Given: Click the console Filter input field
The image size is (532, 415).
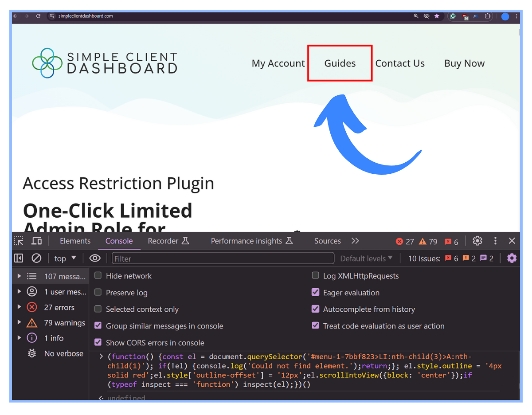Looking at the screenshot, I should coord(223,258).
